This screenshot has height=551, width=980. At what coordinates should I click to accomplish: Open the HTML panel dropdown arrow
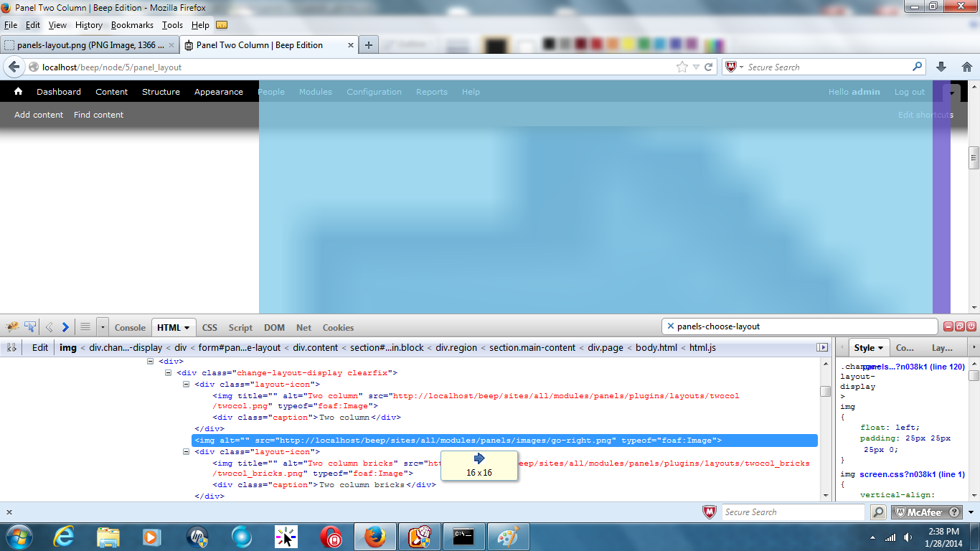point(187,328)
